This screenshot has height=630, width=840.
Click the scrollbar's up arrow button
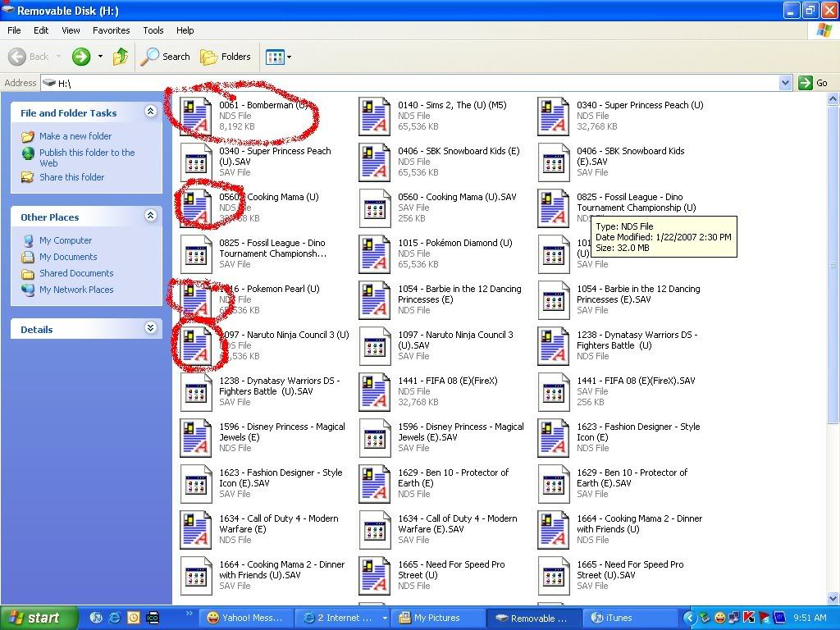point(833,98)
